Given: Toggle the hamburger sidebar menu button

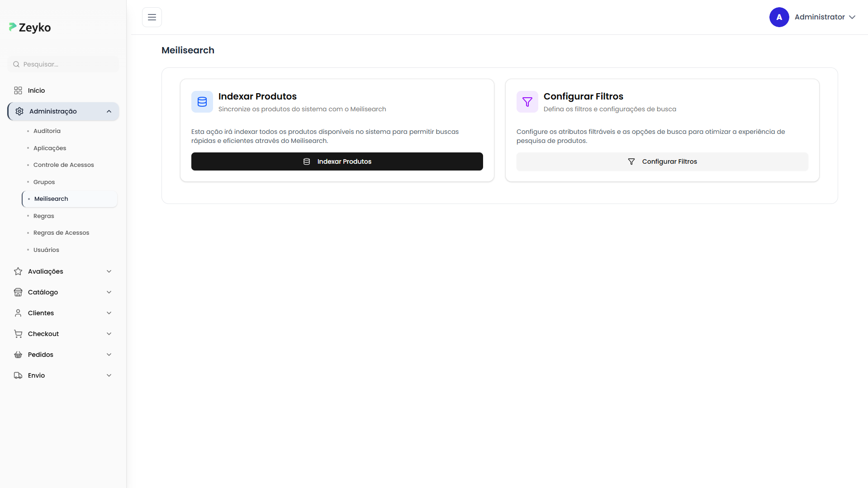Looking at the screenshot, I should 152,17.
